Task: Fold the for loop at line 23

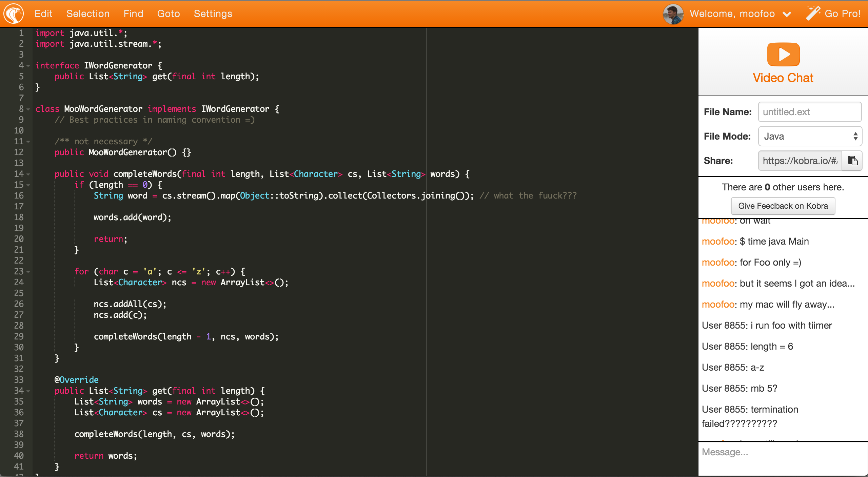Action: [28, 272]
